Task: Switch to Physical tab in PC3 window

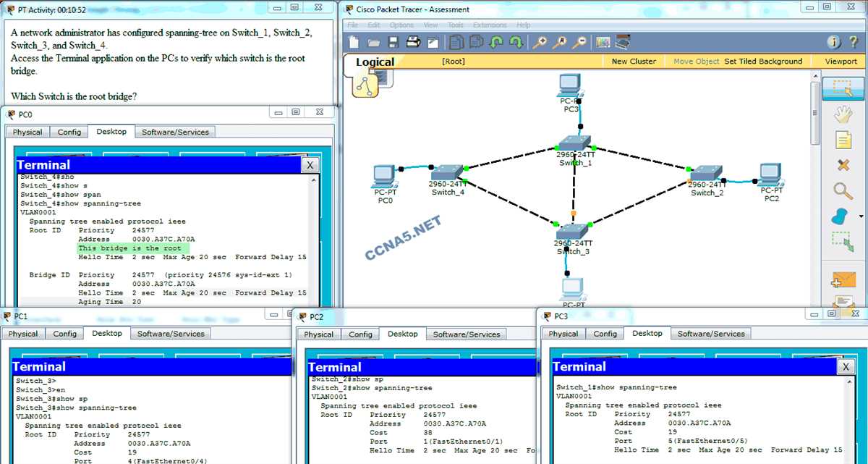Action: coord(563,334)
